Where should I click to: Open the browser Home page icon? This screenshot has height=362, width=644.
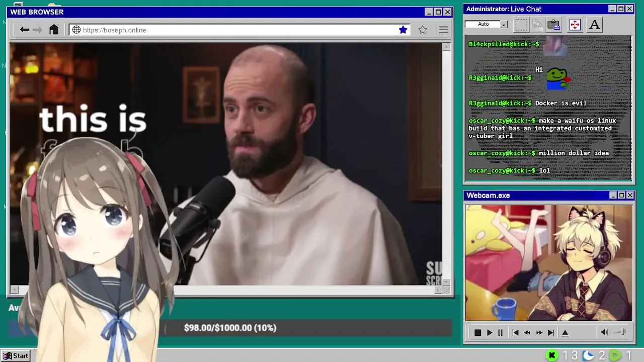coord(54,30)
